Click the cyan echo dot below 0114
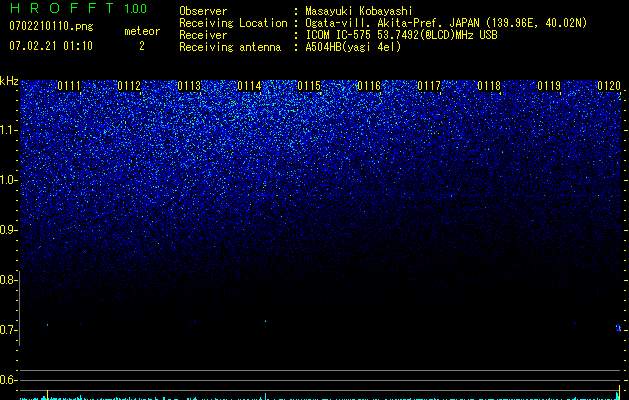 pyautogui.click(x=265, y=321)
